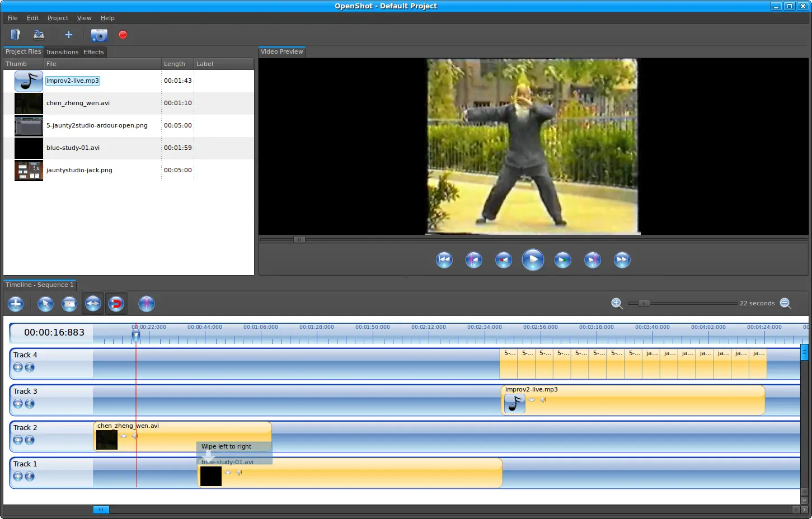812x519 pixels.
Task: Open the Project menu
Action: point(58,18)
